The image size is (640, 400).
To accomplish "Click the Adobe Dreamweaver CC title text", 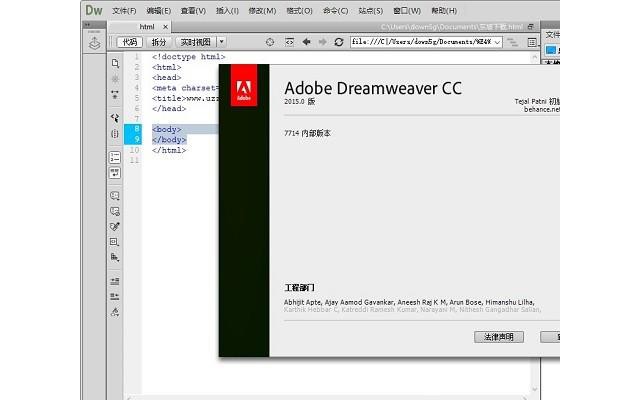I will coord(373,88).
